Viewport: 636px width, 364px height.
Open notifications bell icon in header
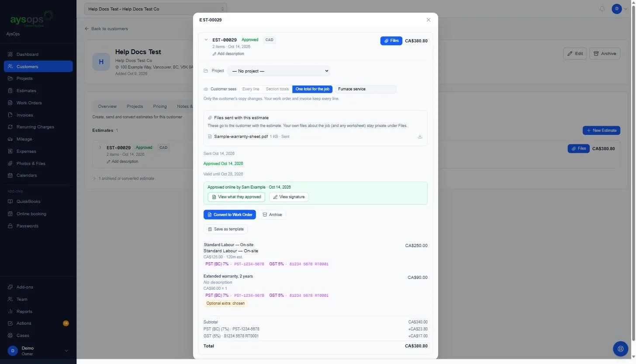(602, 9)
